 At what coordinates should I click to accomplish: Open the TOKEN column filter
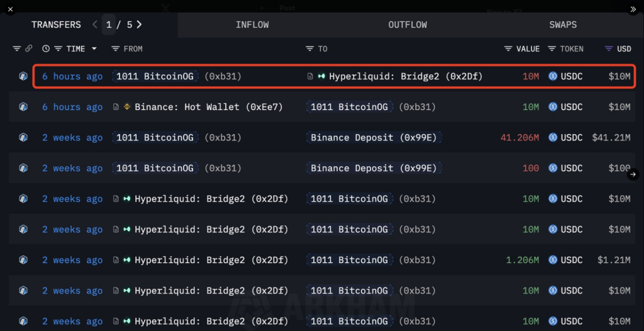point(552,48)
